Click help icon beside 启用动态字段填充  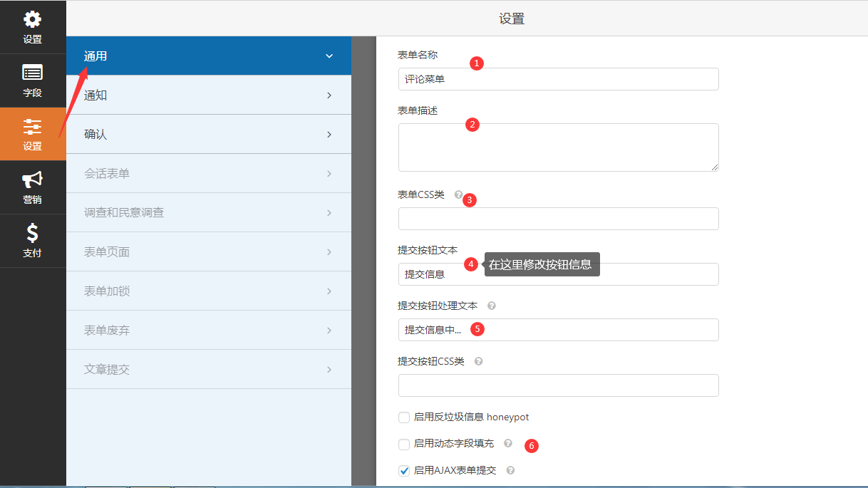[x=508, y=443]
